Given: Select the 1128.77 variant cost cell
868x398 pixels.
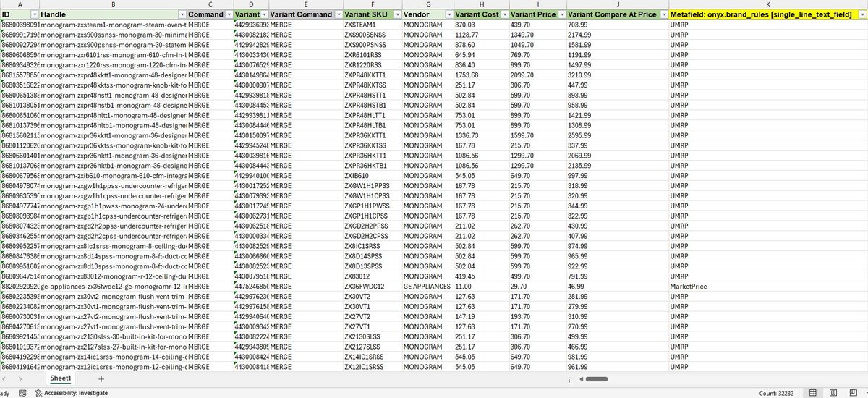Looking at the screenshot, I should click(481, 35).
